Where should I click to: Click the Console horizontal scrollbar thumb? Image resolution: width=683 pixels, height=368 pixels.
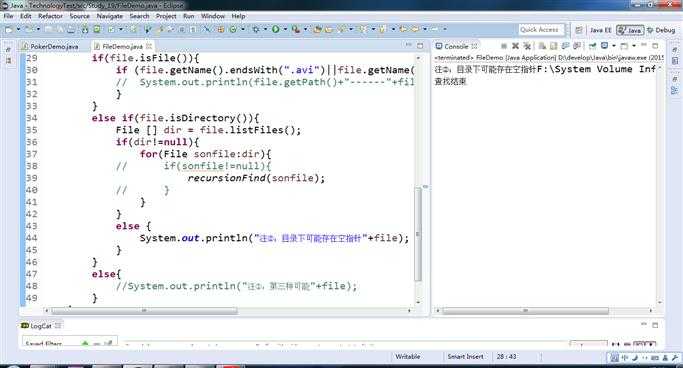tap(526, 311)
